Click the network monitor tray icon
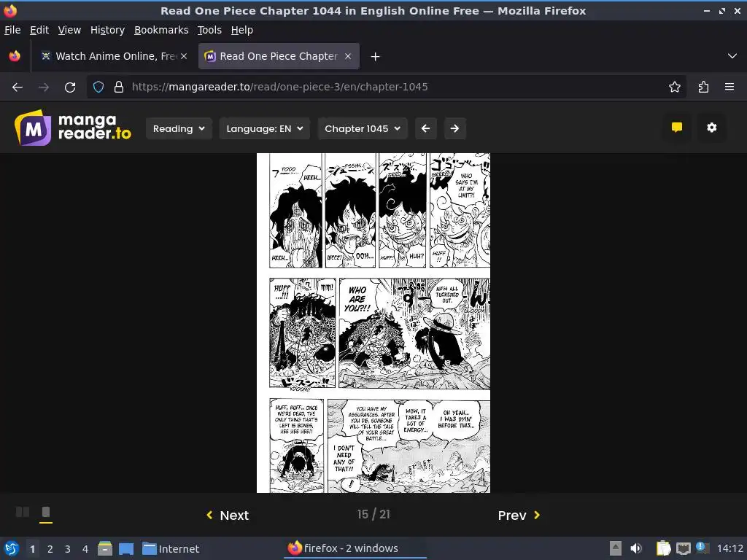747x560 pixels. click(x=683, y=548)
